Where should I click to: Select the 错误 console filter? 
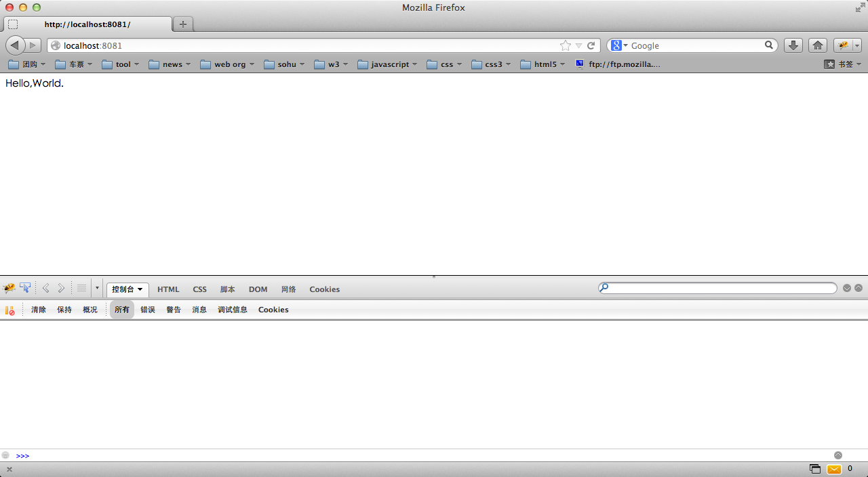pos(148,310)
